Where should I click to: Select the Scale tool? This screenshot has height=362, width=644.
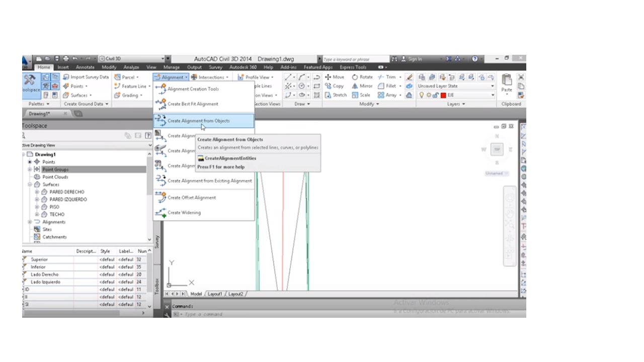361,95
